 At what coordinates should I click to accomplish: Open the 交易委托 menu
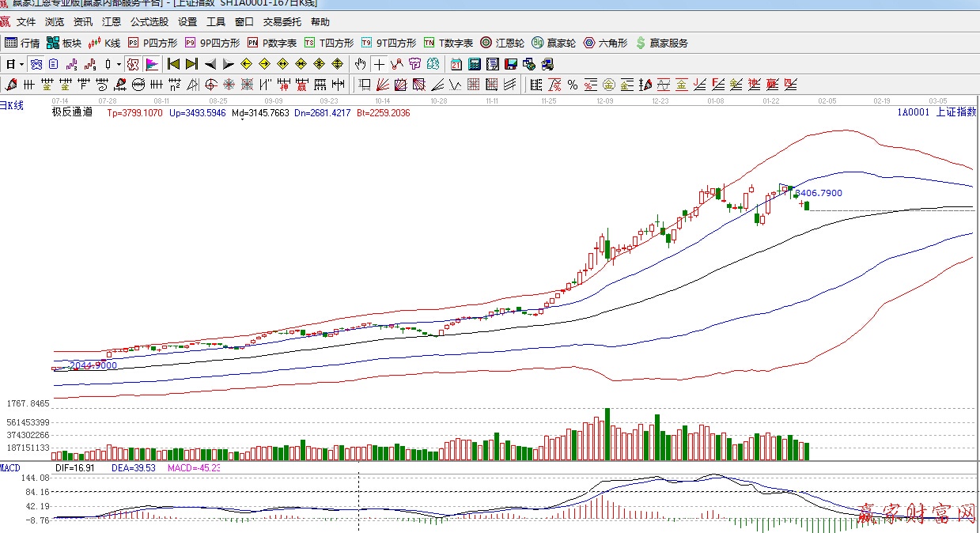point(283,22)
